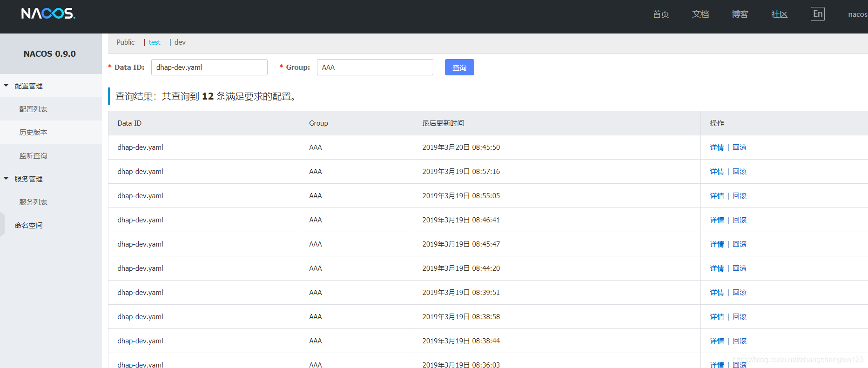Image resolution: width=868 pixels, height=368 pixels.
Task: Collapse the 配置管理 menu arrow
Action: click(6, 86)
